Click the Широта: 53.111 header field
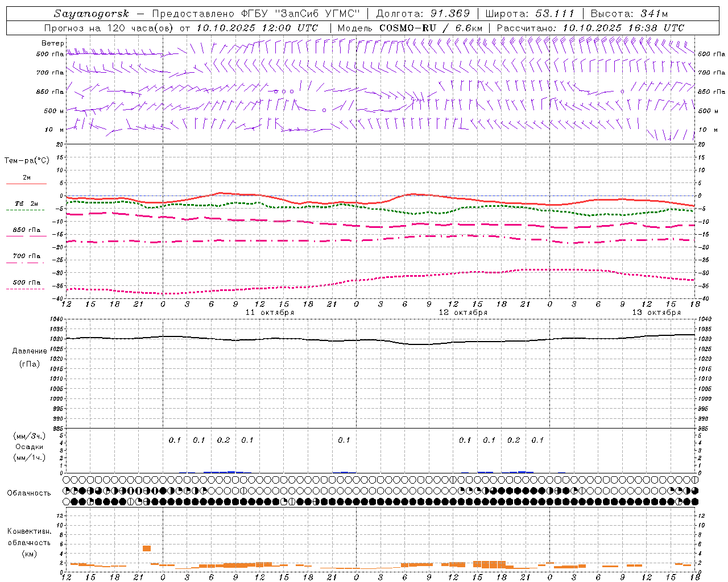728x582 pixels. (x=530, y=14)
